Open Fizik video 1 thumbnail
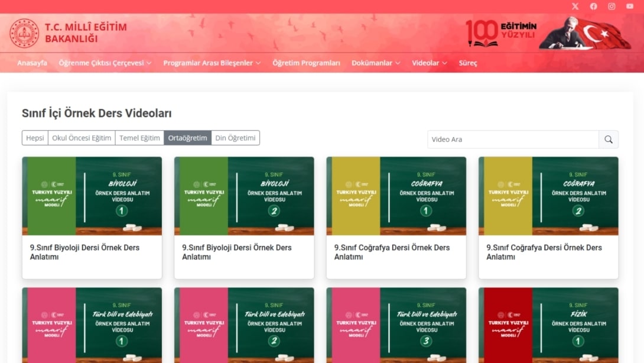This screenshot has width=644, height=363. pyautogui.click(x=548, y=325)
